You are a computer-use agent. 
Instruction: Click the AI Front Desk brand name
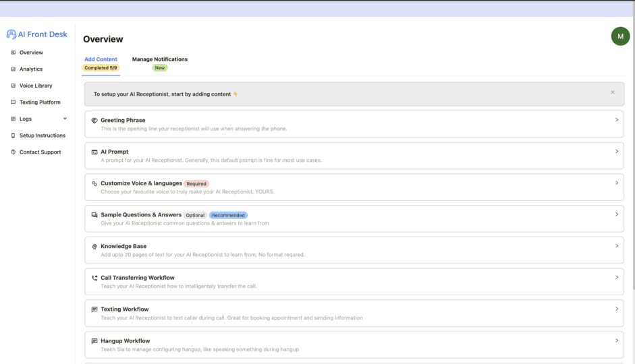(43, 34)
